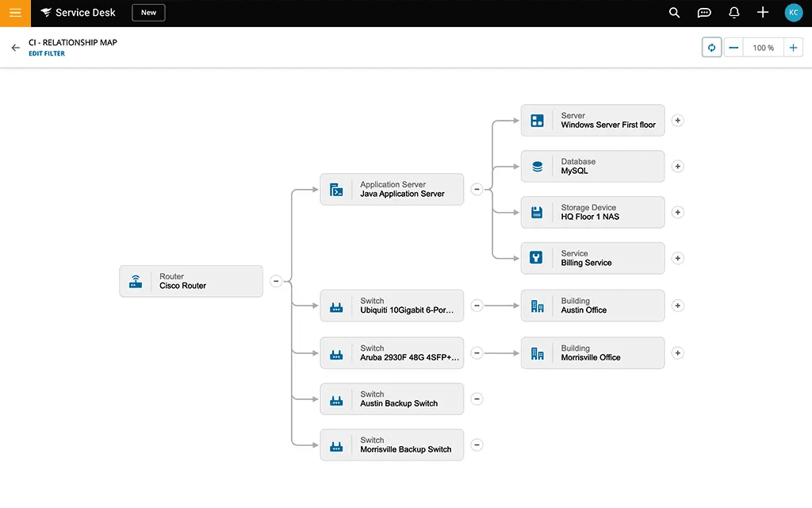Open the hamburger navigation menu
This screenshot has width=812, height=508.
pyautogui.click(x=15, y=13)
